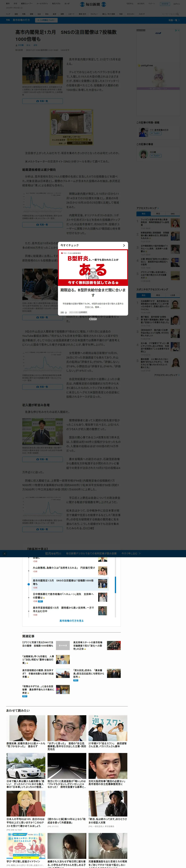Click the ad info icon beside 広告
Viewport: 186px width, 868px height.
(66, 312)
